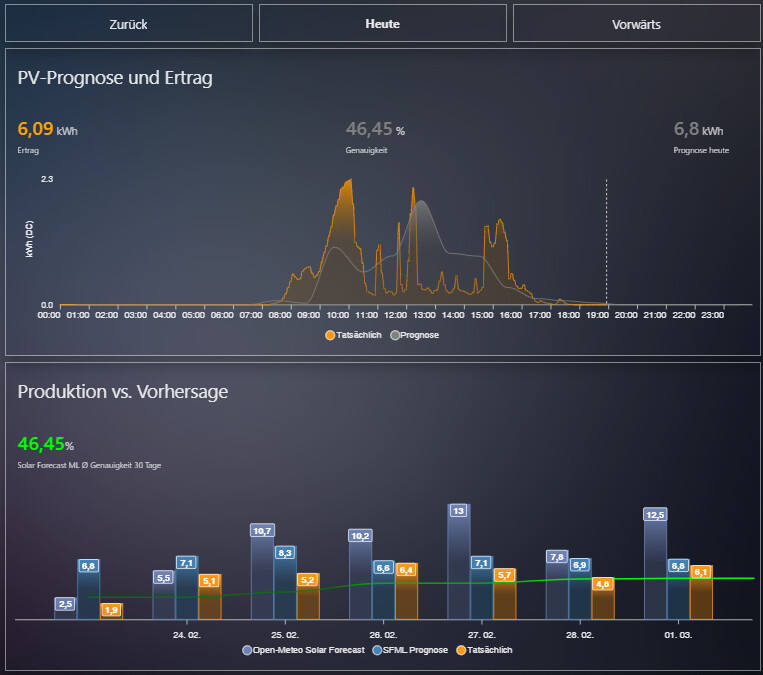Toggle the Tatsächlich series in PV chart legend

click(354, 335)
